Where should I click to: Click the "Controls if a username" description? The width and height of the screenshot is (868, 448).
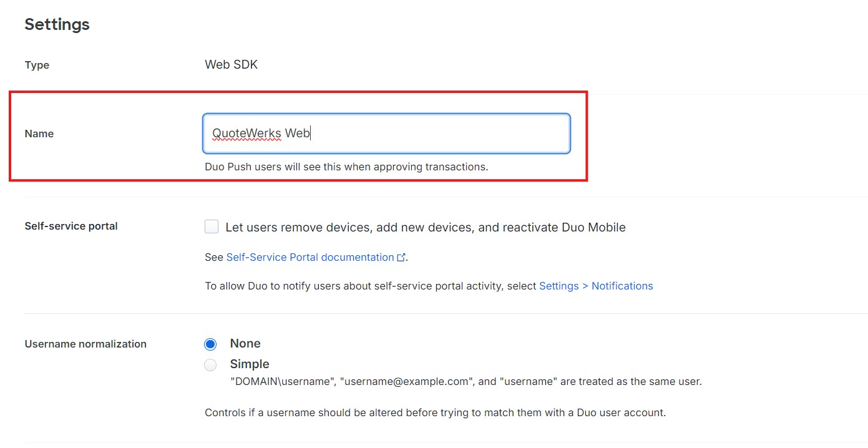[x=435, y=412]
